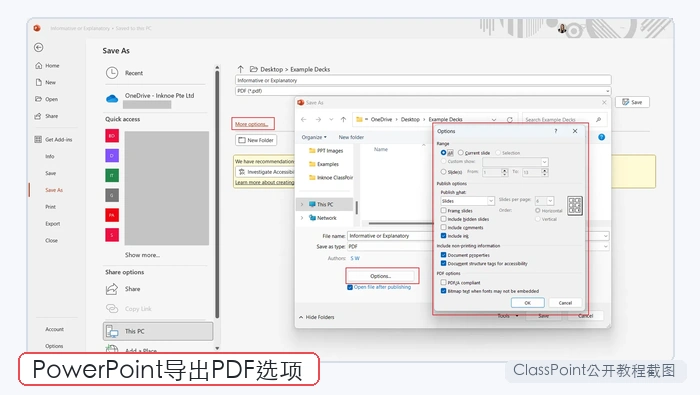Select Print in the backstage sidebar
700x395 pixels.
pos(50,207)
